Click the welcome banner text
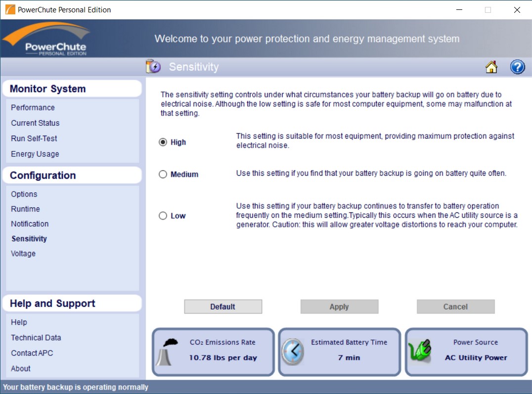 [x=307, y=39]
